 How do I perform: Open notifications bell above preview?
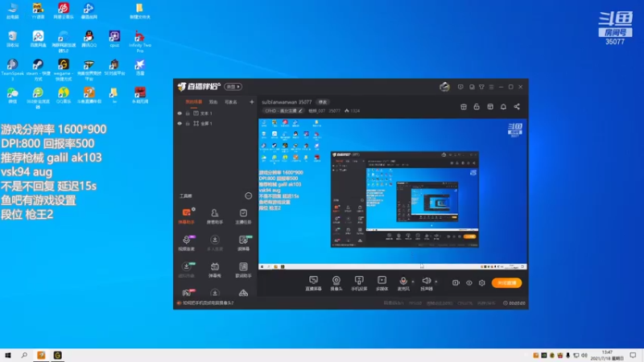click(503, 107)
